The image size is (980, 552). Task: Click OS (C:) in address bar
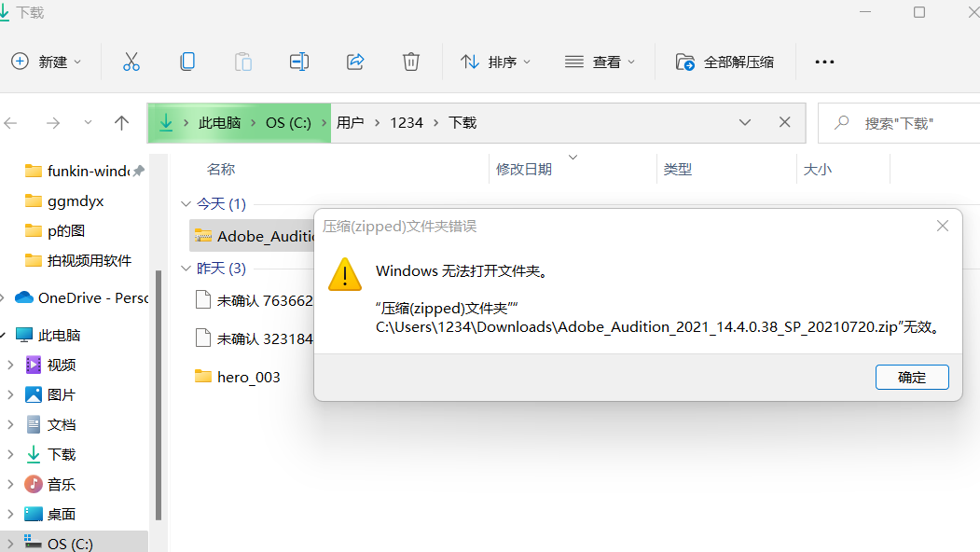tap(288, 123)
